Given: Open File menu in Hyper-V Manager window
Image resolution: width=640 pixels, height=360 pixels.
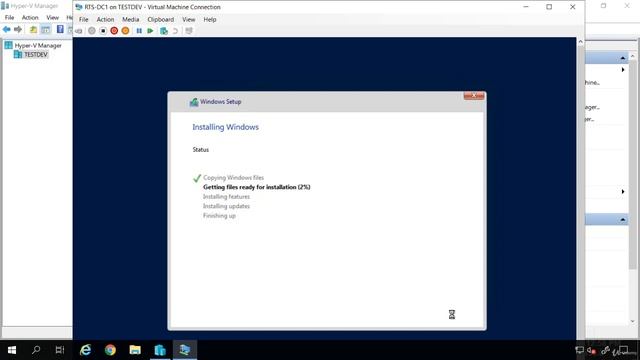Looking at the screenshot, I should click(9, 18).
